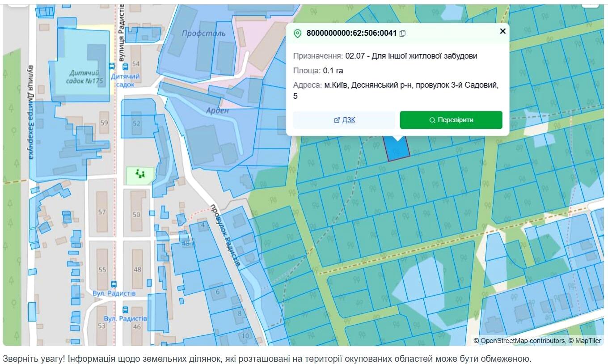Click building number 50 on map
Viewport: 608px width, 364px height.
click(136, 215)
